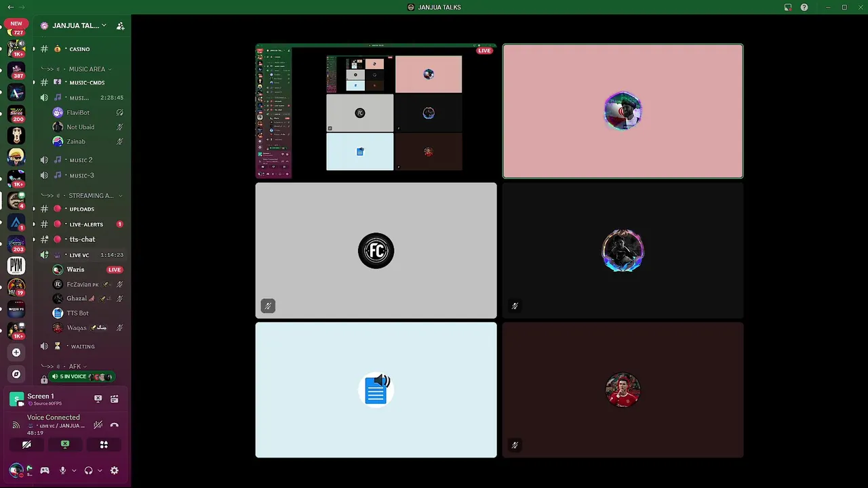Image resolution: width=868 pixels, height=488 pixels.
Task: Click the Screen 1 stream label
Action: pyautogui.click(x=41, y=396)
